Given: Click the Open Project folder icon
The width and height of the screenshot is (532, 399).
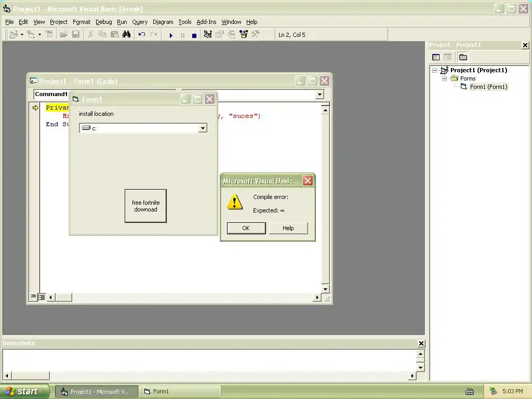Looking at the screenshot, I should click(63, 34).
